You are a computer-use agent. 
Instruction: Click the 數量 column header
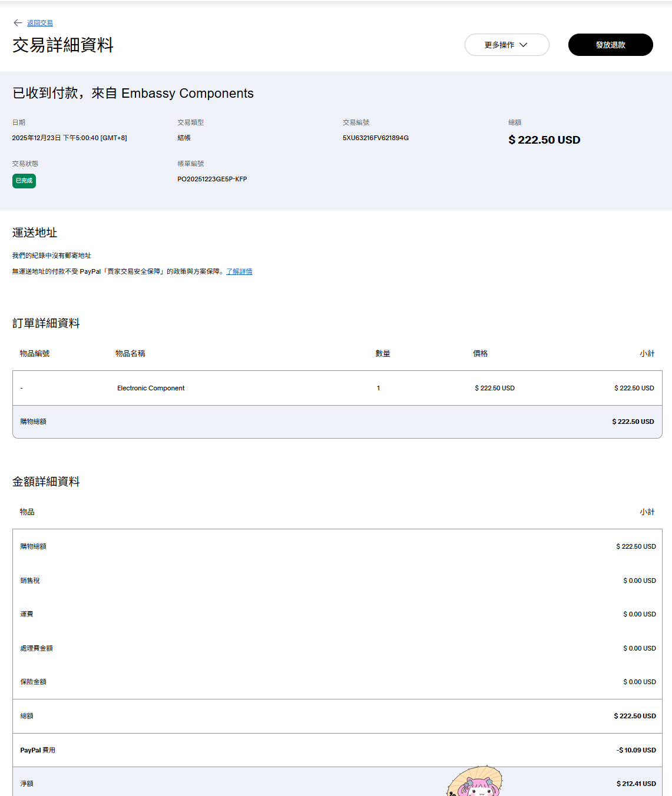tap(383, 353)
